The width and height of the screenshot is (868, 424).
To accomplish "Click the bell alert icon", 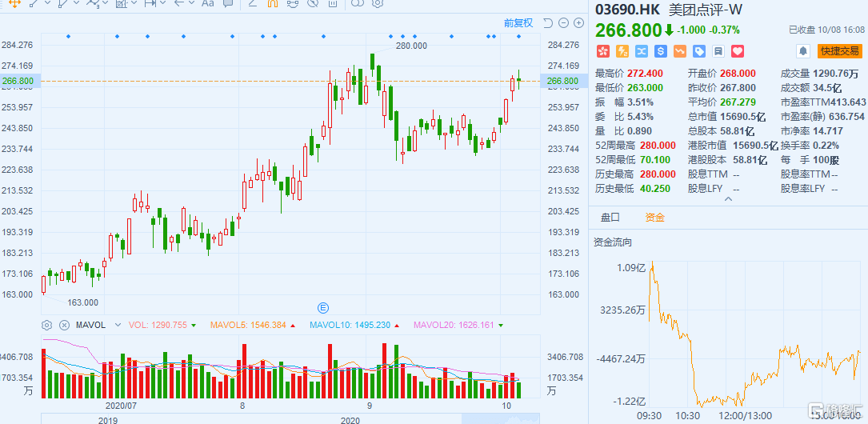I will pos(802,51).
